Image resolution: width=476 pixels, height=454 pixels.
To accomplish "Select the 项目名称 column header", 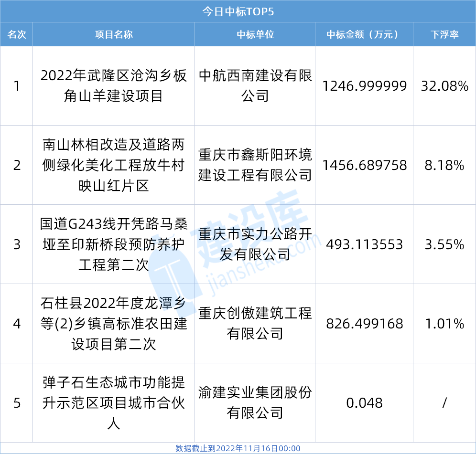I will click(114, 34).
